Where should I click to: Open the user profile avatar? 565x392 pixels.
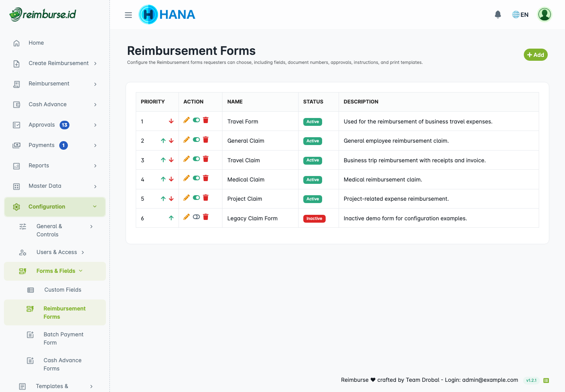[x=545, y=15]
